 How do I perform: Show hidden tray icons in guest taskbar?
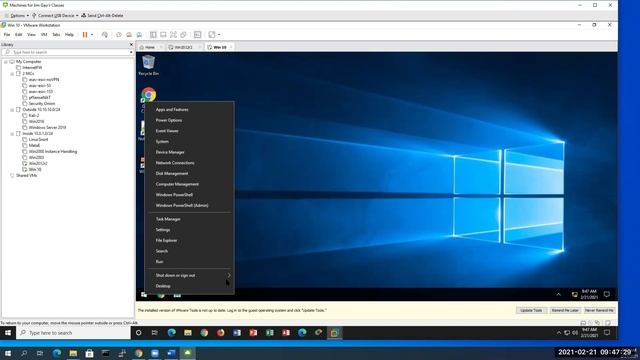point(559,294)
